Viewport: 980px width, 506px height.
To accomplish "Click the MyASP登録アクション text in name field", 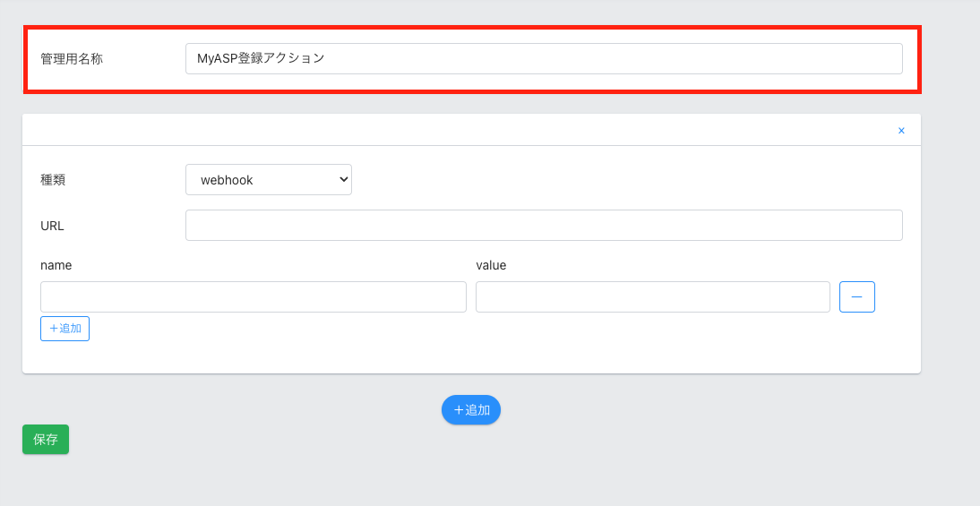I will [261, 58].
